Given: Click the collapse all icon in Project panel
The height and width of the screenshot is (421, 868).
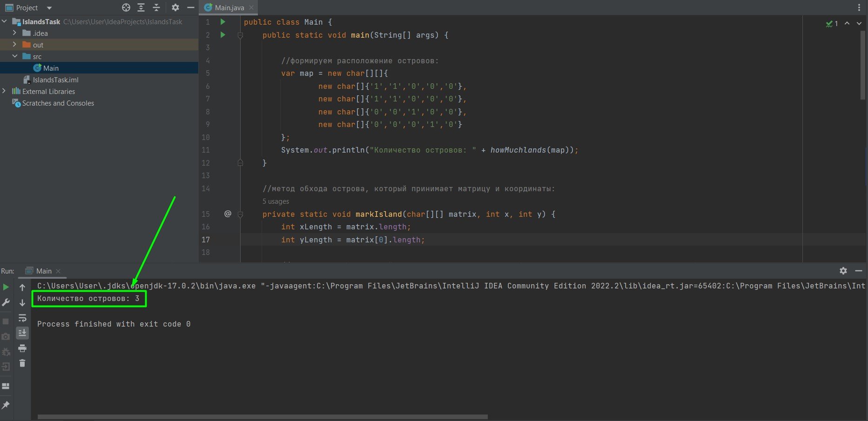Looking at the screenshot, I should click(156, 7).
